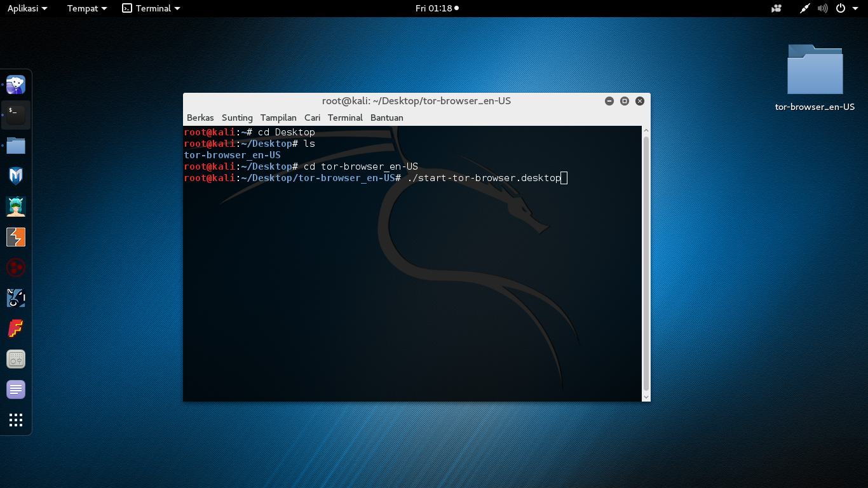Click the terminal scrollbar down arrow

click(646, 397)
